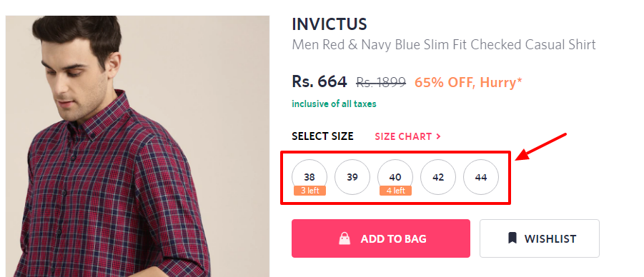Select size 38
644x277 pixels.
(309, 177)
